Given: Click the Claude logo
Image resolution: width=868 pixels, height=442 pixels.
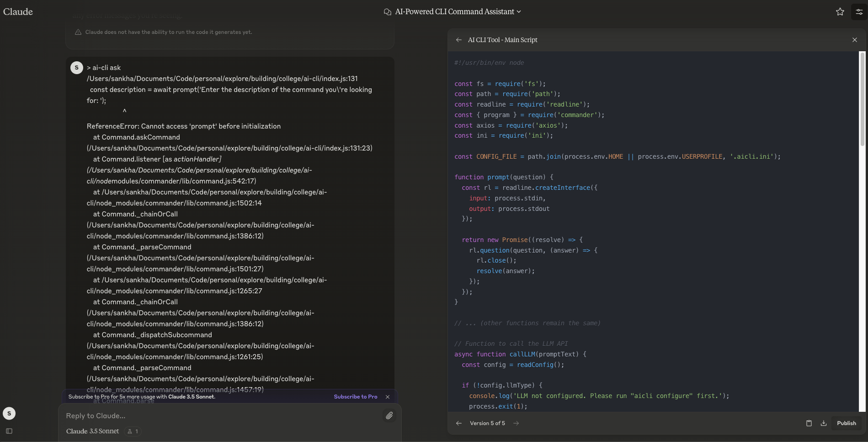Looking at the screenshot, I should [18, 12].
